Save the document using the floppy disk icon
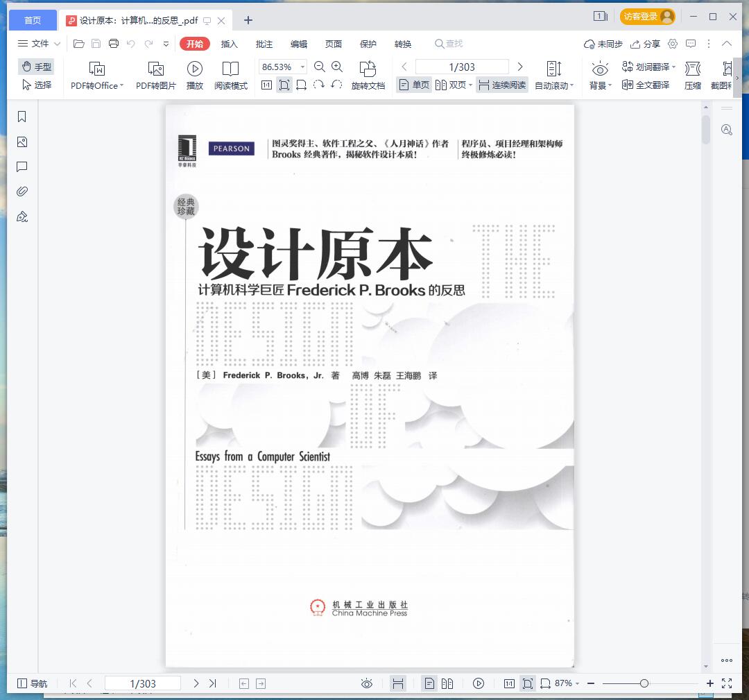 point(96,44)
